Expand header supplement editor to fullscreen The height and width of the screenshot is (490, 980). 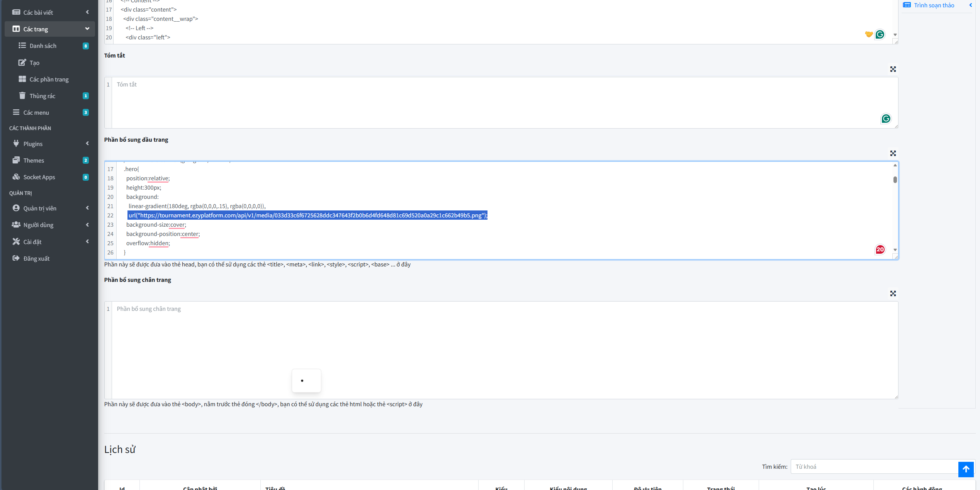coord(893,153)
